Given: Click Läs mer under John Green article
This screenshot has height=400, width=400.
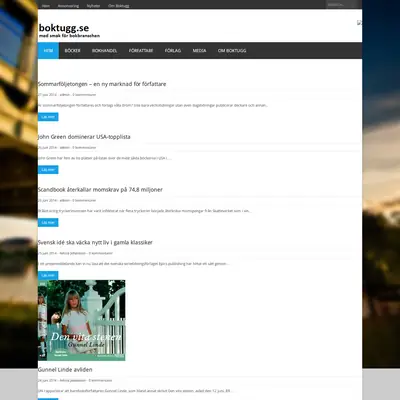Looking at the screenshot, I should [48, 170].
